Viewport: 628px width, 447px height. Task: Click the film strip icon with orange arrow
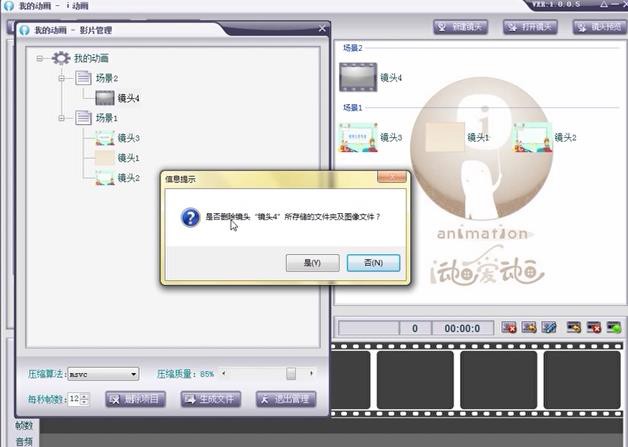point(574,327)
